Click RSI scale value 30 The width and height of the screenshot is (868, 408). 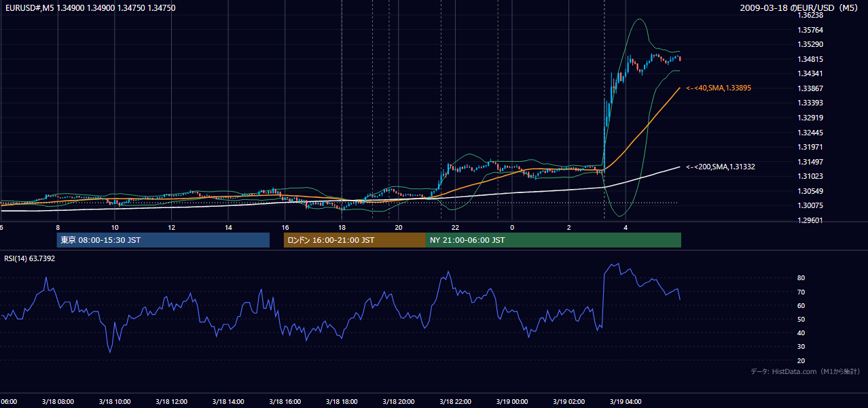coord(801,347)
